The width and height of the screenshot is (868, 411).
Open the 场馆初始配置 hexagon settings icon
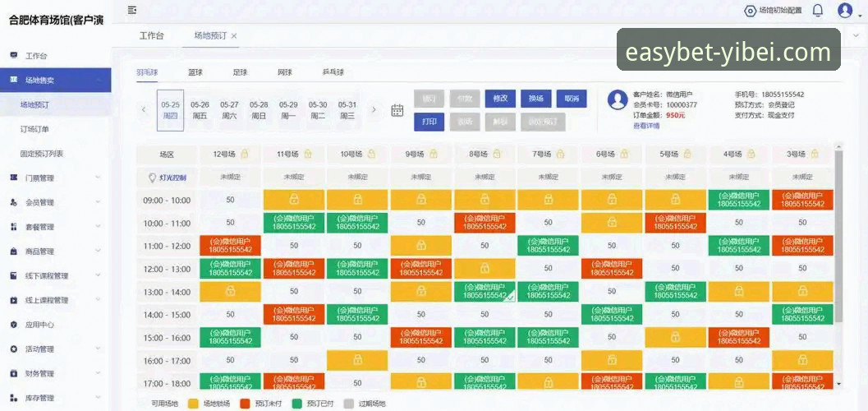(750, 11)
